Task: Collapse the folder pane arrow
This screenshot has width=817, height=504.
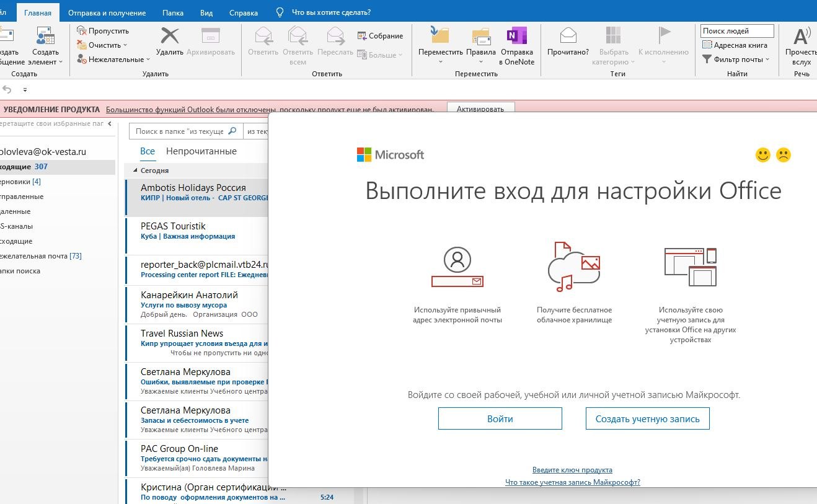Action: coord(110,123)
